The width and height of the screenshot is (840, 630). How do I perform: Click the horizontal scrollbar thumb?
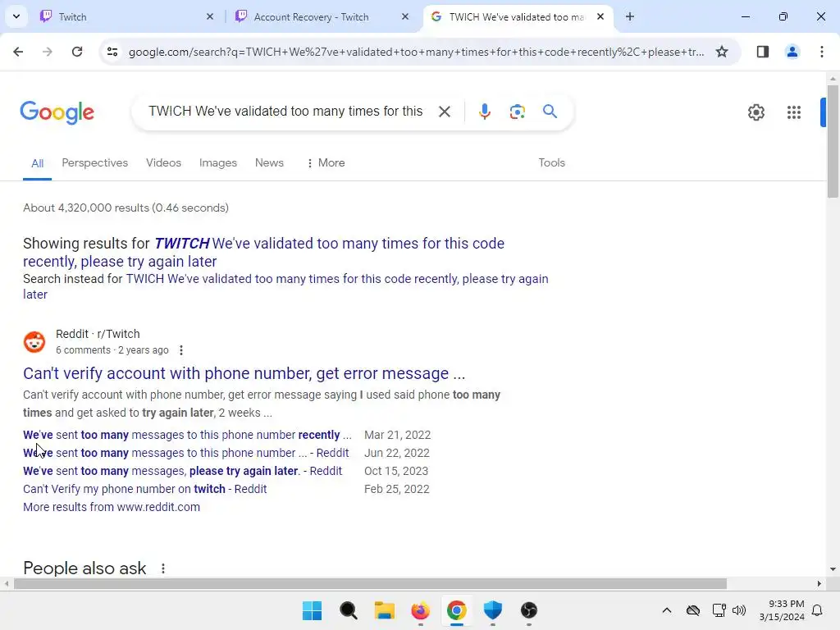coord(370,584)
